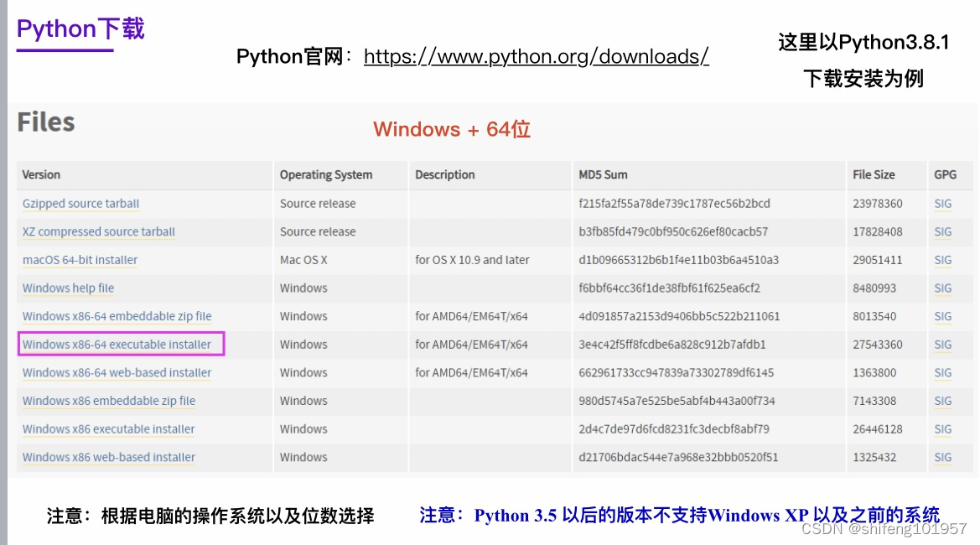Click SIG for x86-64 web-based installer row
This screenshot has height=545, width=980.
[942, 372]
